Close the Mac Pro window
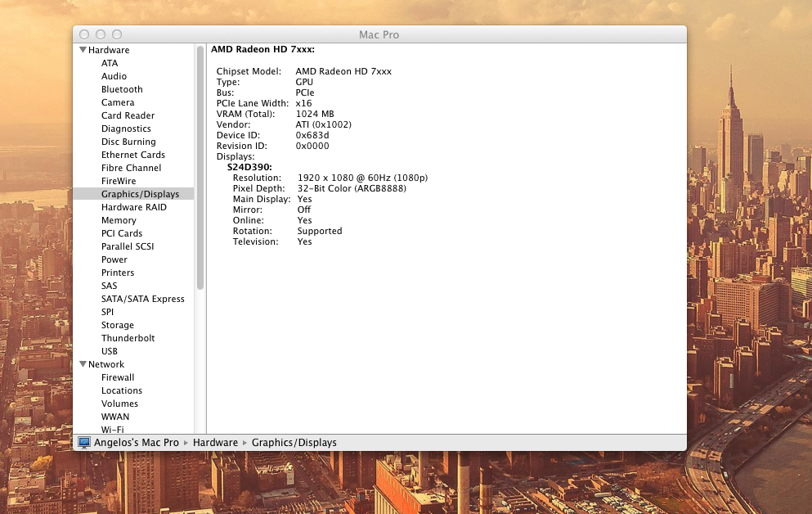The image size is (812, 514). 84,34
